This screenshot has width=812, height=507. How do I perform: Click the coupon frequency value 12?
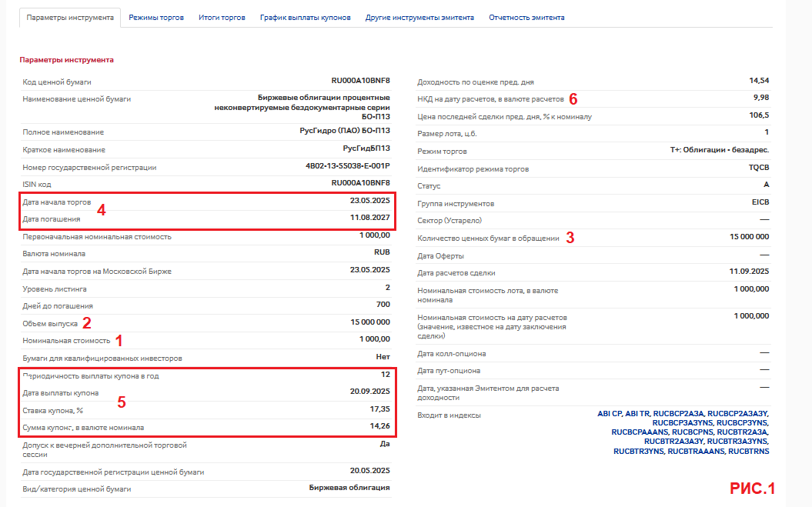click(x=386, y=375)
